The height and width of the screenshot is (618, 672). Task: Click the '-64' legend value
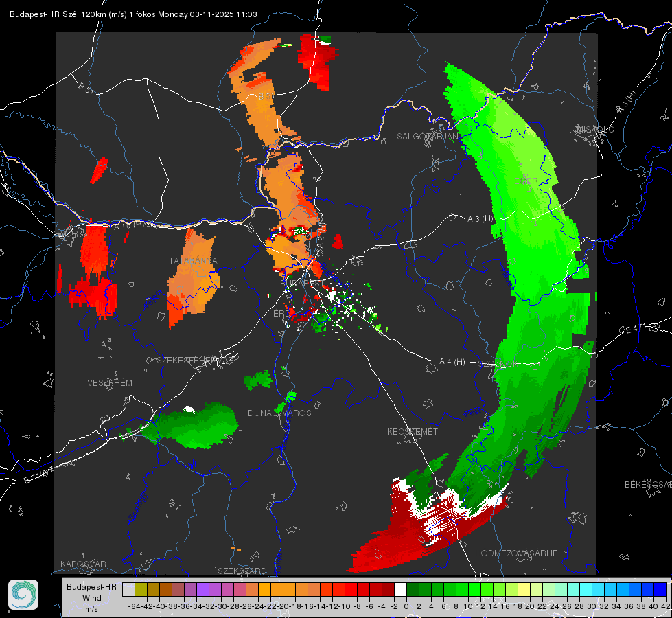(x=135, y=606)
